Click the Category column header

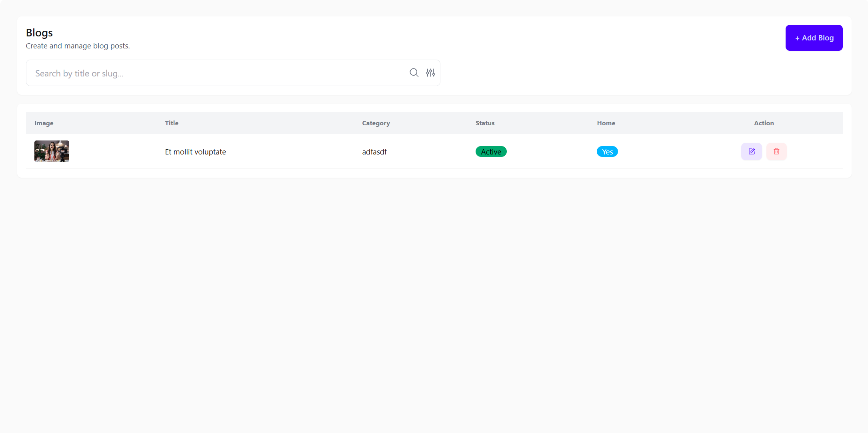coord(376,123)
